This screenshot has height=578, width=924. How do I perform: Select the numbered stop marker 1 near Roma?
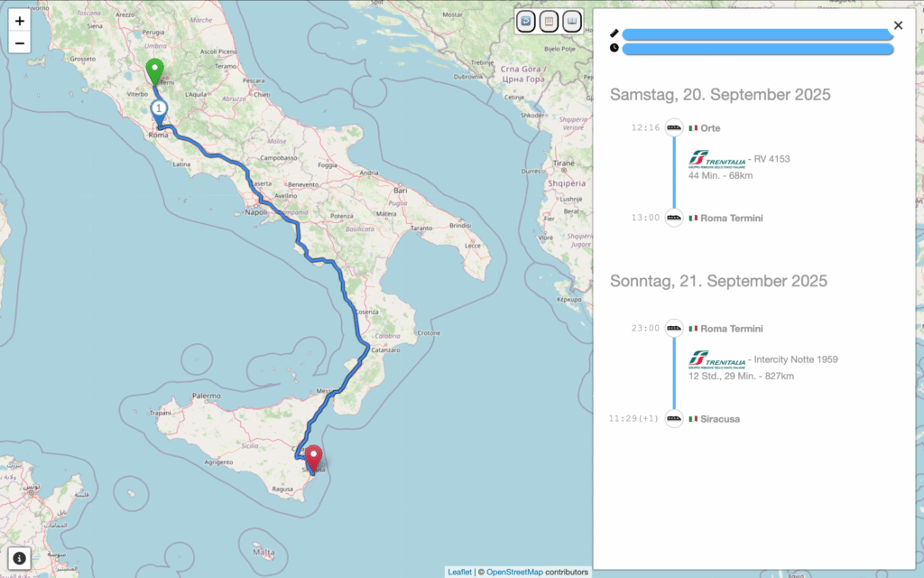(x=159, y=108)
